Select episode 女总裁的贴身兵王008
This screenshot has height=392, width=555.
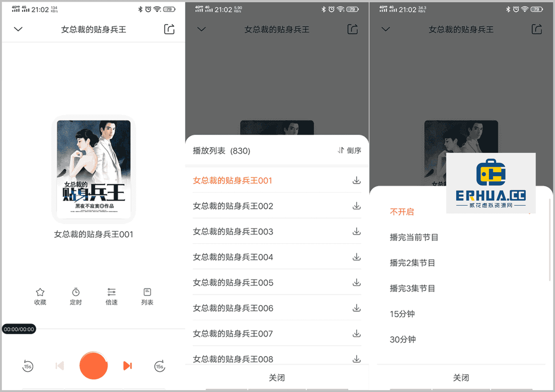233,359
